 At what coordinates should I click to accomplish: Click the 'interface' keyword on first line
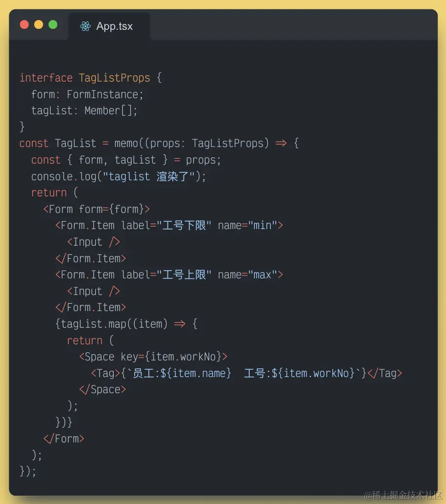coord(46,78)
